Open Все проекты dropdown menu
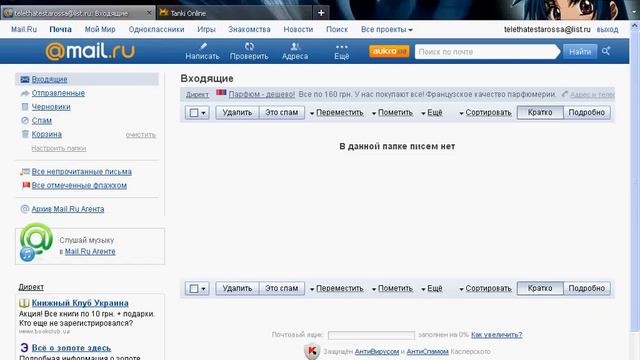Image resolution: width=640 pixels, height=360 pixels. click(x=387, y=29)
